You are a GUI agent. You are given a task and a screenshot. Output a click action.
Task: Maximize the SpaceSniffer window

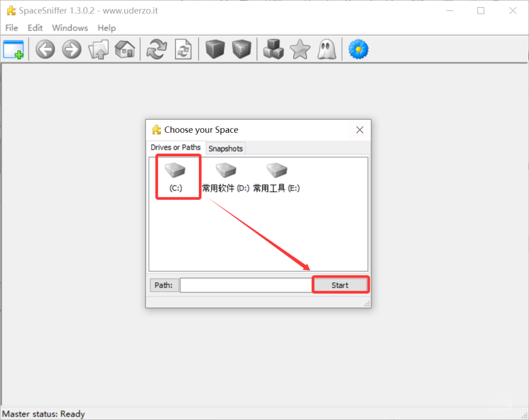click(481, 11)
